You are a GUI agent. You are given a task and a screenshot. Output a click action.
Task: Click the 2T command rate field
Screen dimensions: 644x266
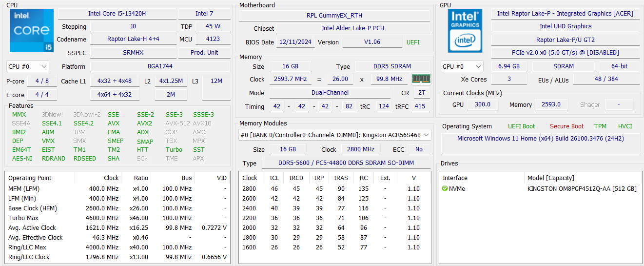421,93
